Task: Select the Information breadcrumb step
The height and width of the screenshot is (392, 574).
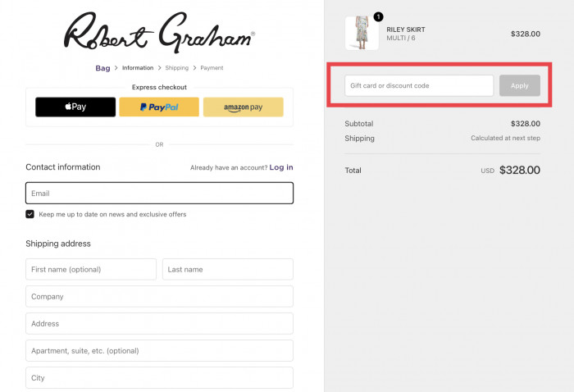Action: 138,68
